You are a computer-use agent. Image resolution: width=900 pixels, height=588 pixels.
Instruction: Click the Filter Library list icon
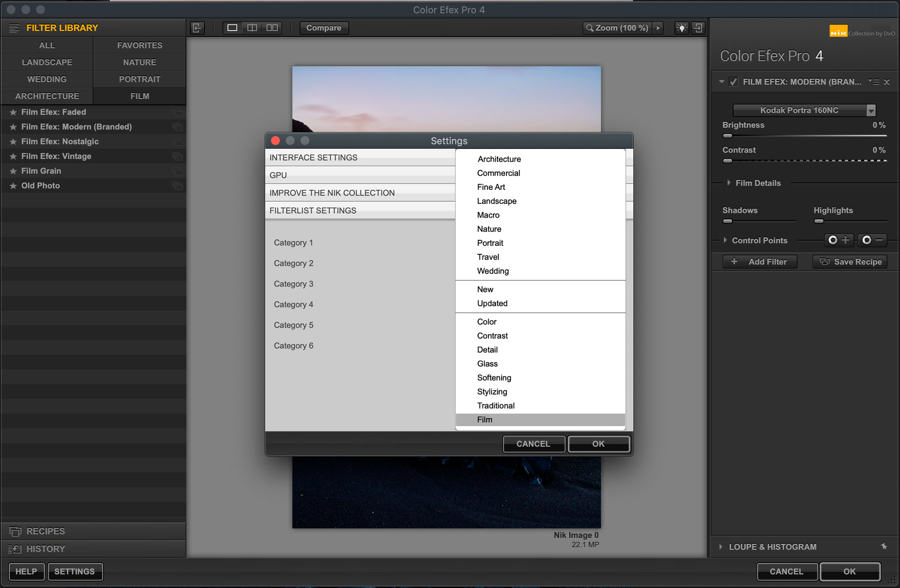[14, 28]
